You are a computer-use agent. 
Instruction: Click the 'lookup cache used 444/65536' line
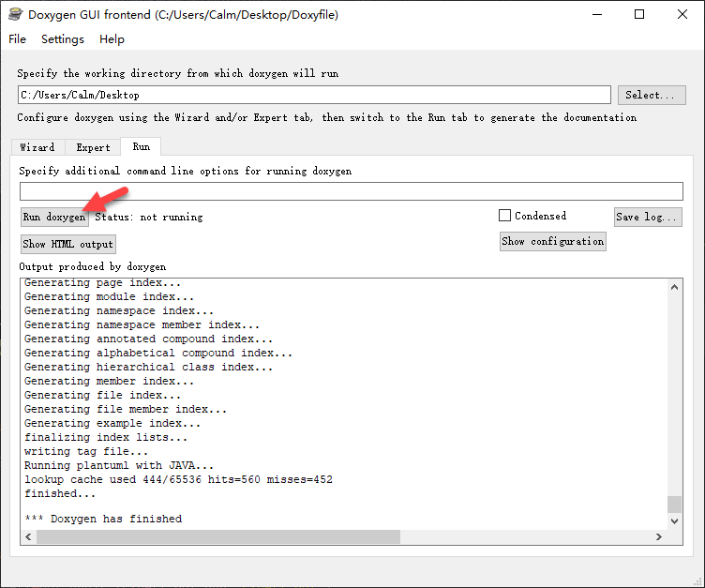[x=178, y=479]
